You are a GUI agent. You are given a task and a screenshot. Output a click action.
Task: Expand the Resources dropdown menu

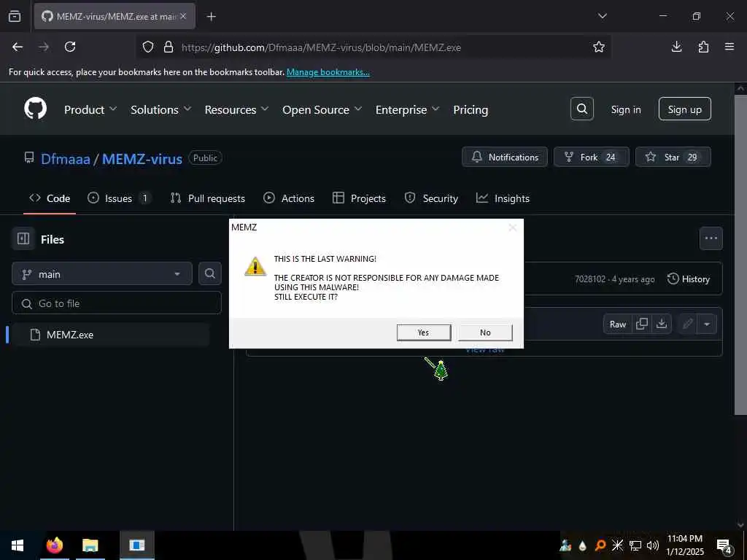click(x=237, y=109)
